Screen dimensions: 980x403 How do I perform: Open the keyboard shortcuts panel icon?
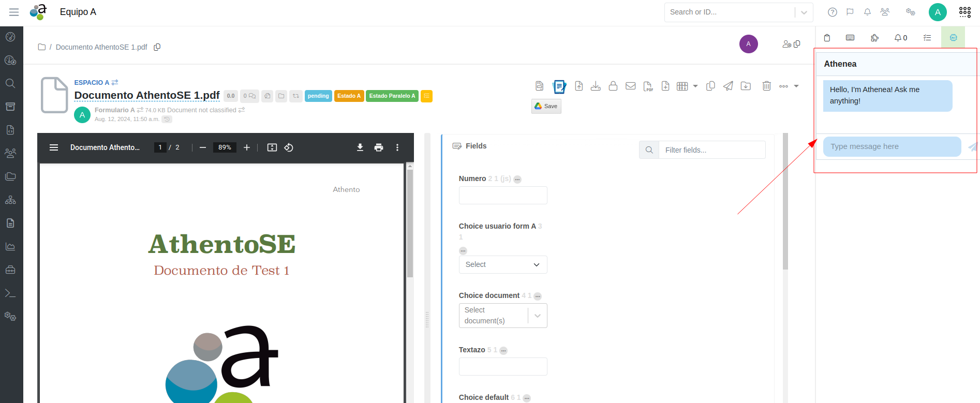click(850, 38)
